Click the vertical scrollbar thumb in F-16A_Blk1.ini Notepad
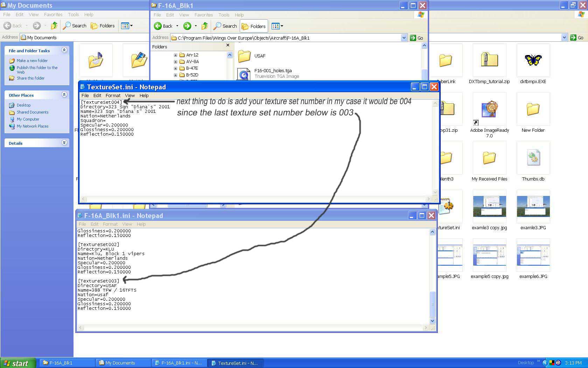 (432, 304)
